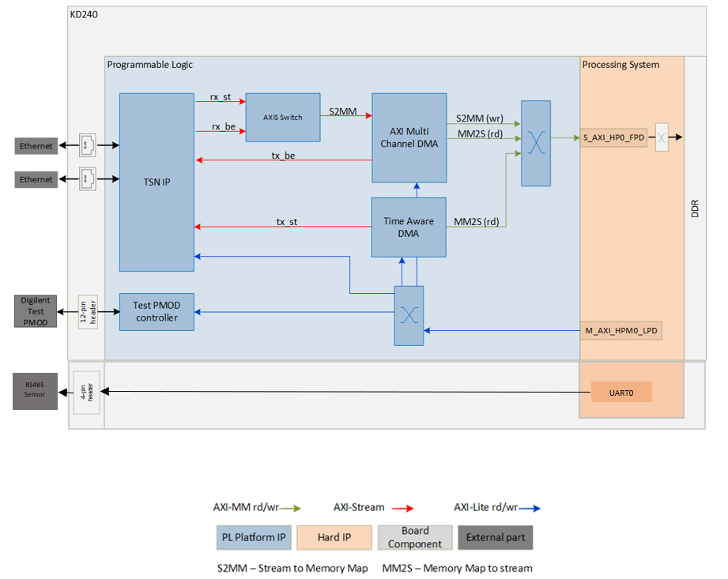The image size is (728, 579).
Task: Click the AXIS Switch block
Action: pyautogui.click(x=283, y=116)
